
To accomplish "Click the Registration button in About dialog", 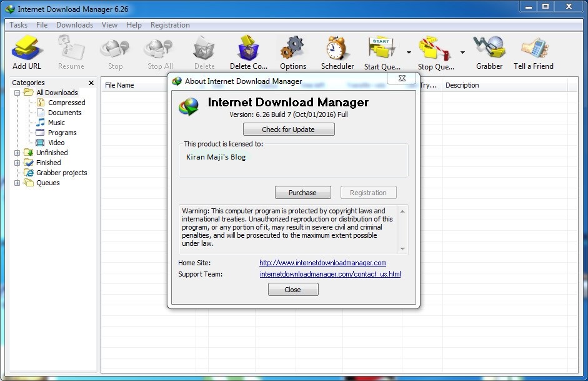I will (368, 193).
